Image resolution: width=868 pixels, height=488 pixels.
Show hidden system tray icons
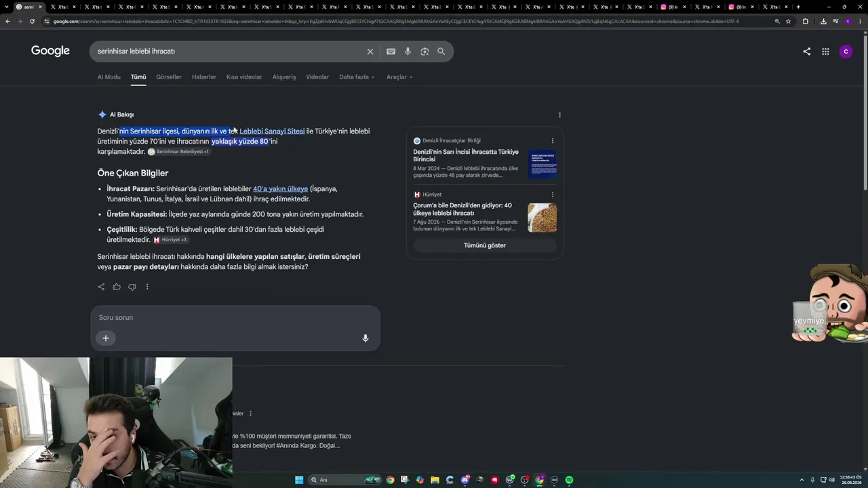802,480
